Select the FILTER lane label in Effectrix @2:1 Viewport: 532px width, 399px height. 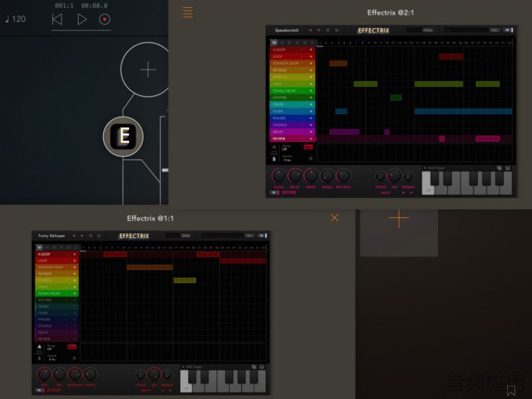[x=278, y=111]
